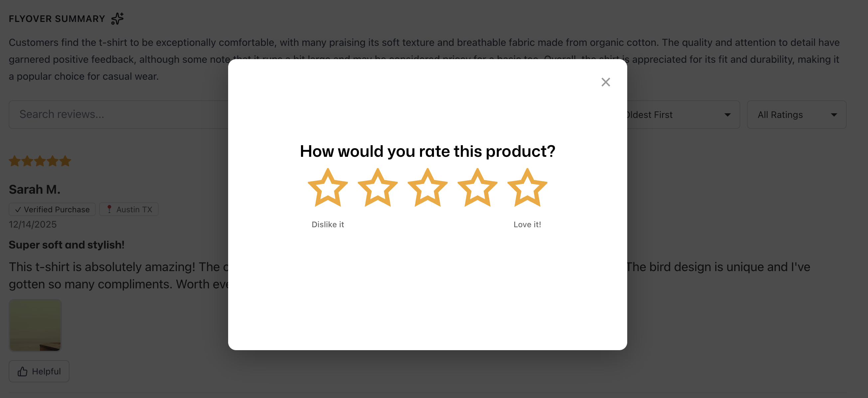The width and height of the screenshot is (868, 398).
Task: Click the checkmark on the Verified Purchase badge
Action: pyautogui.click(x=19, y=209)
